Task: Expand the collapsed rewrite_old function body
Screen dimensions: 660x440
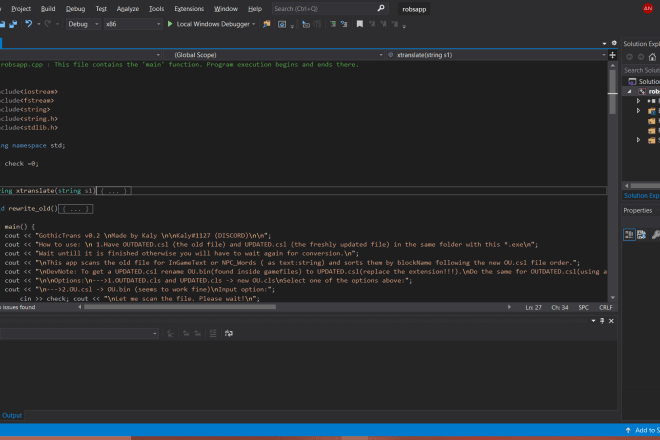Action: pos(75,209)
